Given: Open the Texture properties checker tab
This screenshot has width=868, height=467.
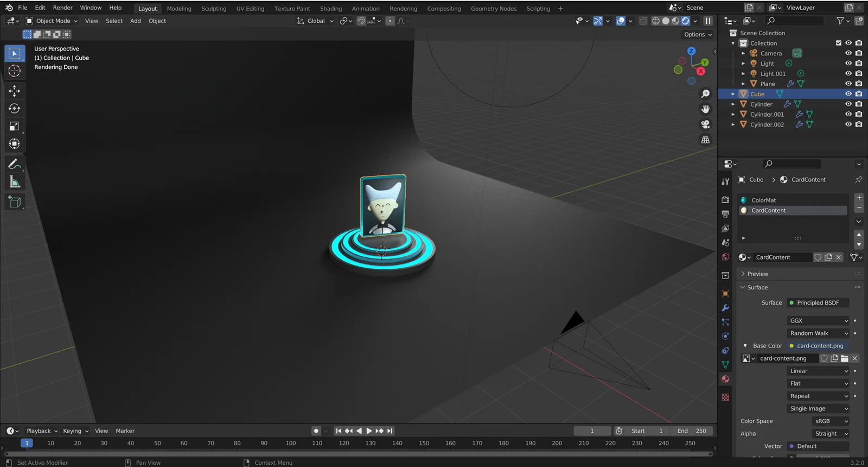Looking at the screenshot, I should coord(725,397).
